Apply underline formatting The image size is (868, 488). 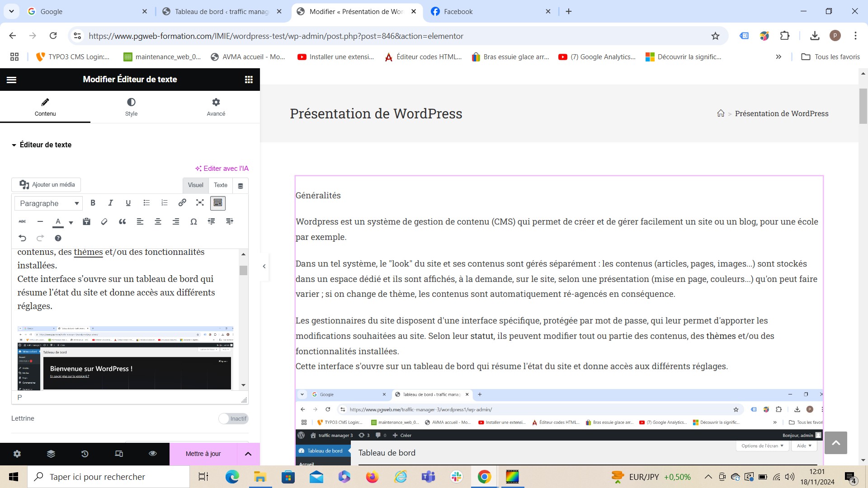(128, 203)
